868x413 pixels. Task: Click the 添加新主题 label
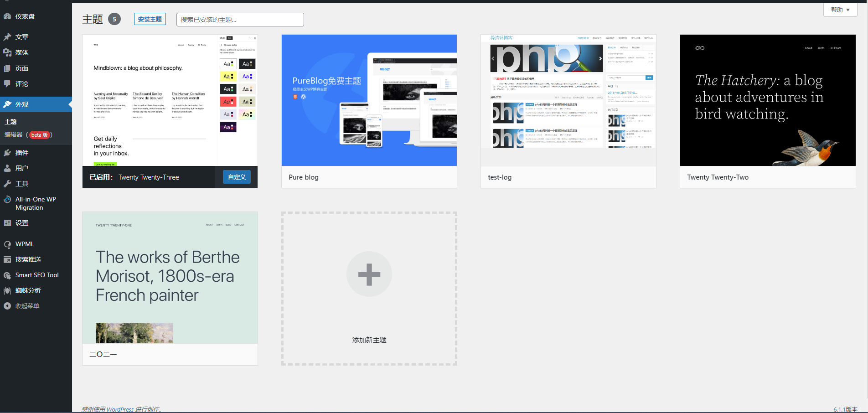tap(369, 340)
